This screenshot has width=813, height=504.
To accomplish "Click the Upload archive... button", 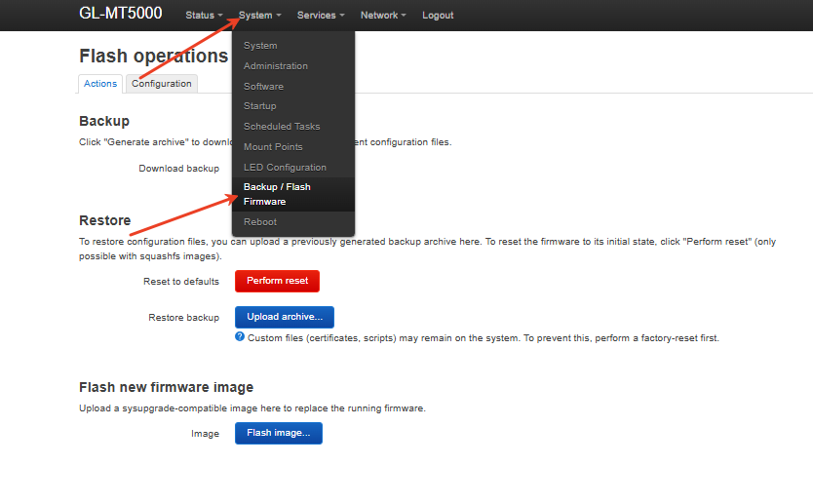I will tap(284, 317).
